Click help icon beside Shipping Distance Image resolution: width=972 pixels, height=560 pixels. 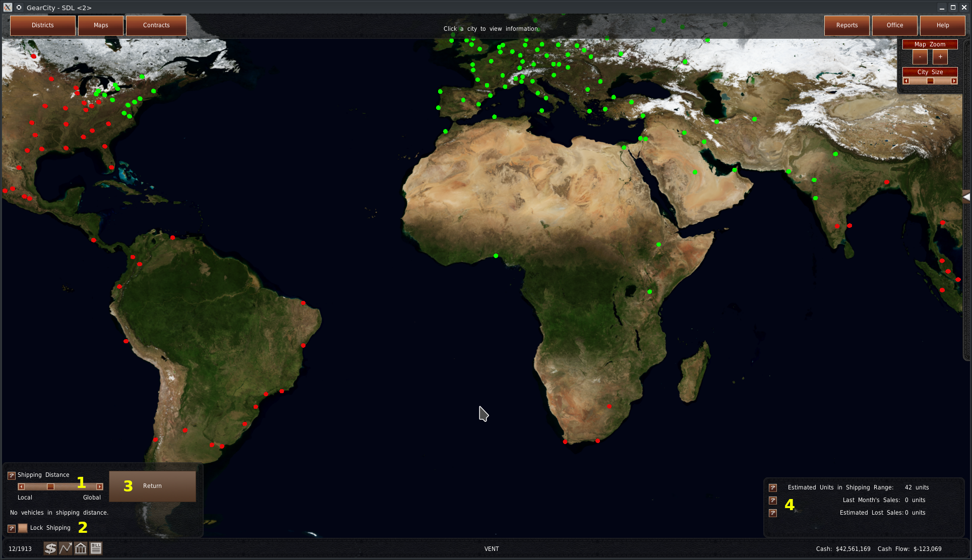pos(12,475)
